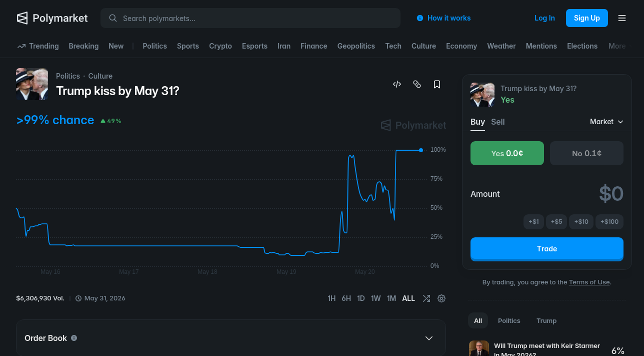
Task: Open Keir Starmer market thumbnail
Action: click(479, 348)
